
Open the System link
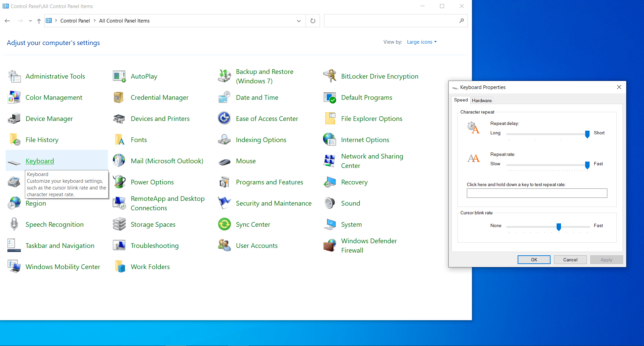351,225
